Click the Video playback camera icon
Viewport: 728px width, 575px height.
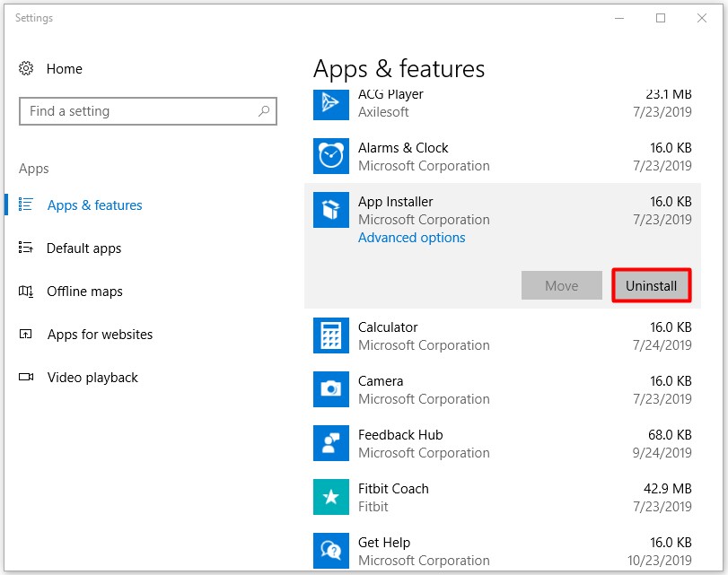click(25, 377)
